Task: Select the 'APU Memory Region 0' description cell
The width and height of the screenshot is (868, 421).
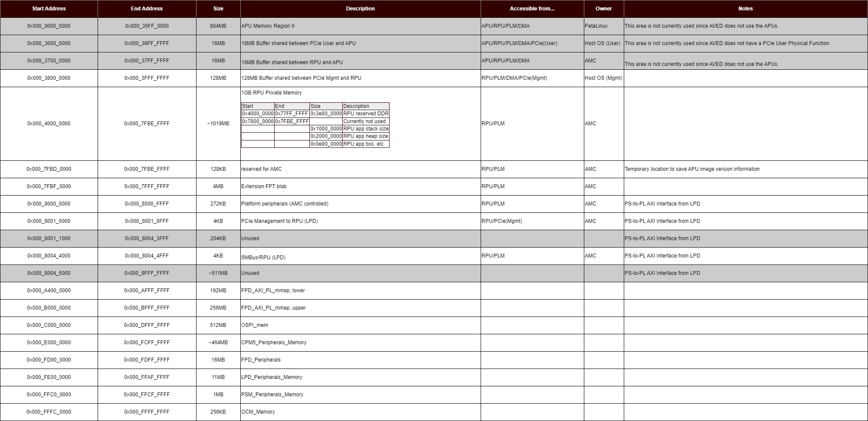Action: [268, 26]
